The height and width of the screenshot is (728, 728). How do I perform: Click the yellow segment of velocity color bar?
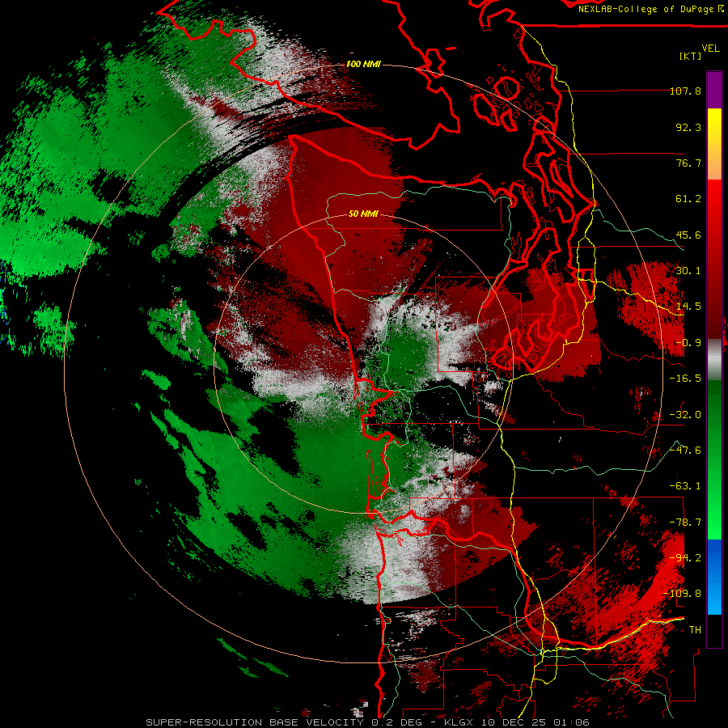pos(714,125)
